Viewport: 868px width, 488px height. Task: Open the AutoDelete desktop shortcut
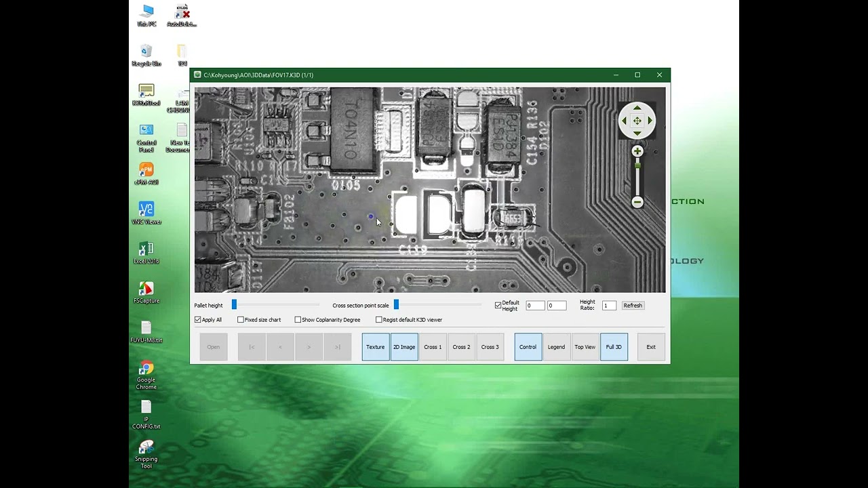tap(182, 16)
